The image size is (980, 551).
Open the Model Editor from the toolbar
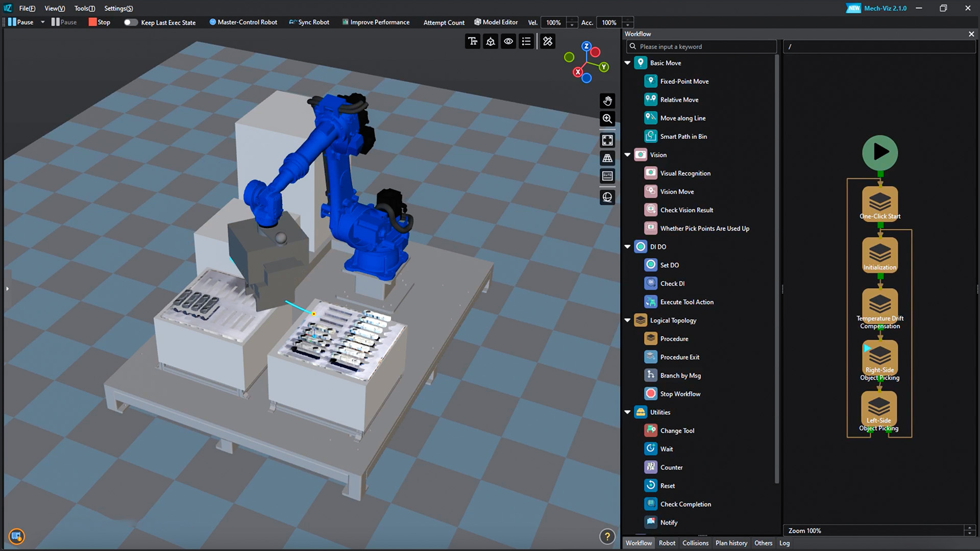point(495,22)
